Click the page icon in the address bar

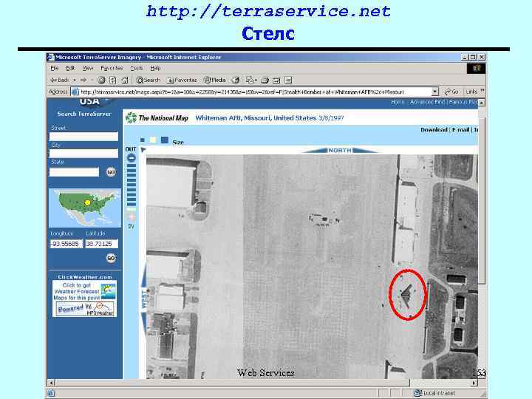[x=75, y=92]
